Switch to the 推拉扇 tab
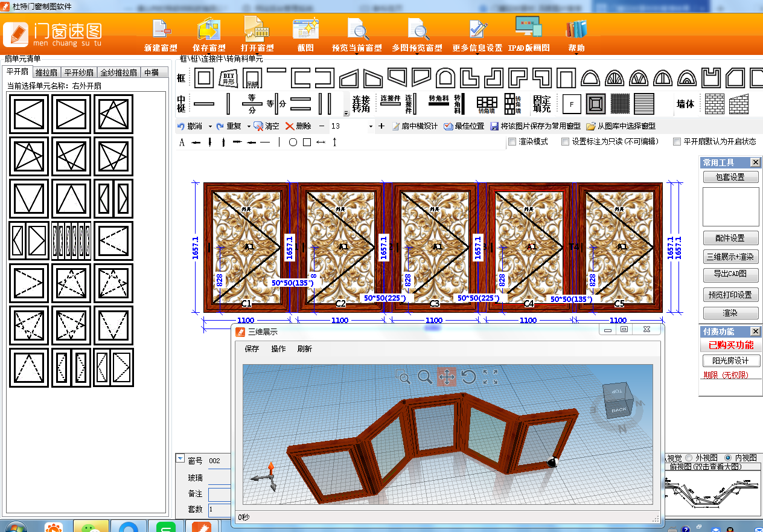763x532 pixels. pos(46,72)
